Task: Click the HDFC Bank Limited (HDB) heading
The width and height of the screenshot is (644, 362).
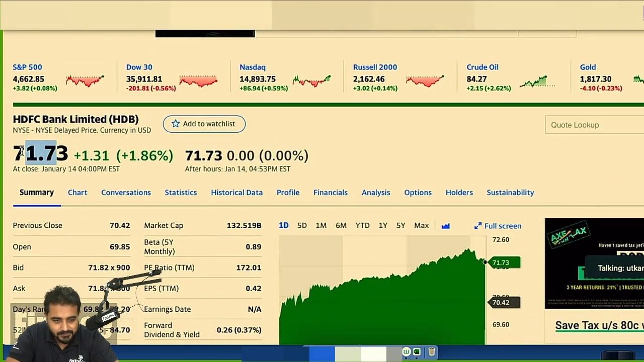Action: [x=75, y=120]
